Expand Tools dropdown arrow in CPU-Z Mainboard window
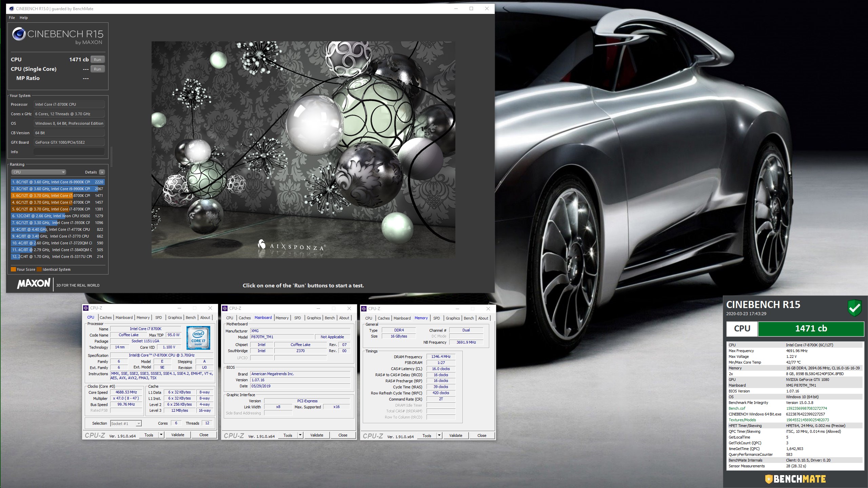868x488 pixels. click(300, 435)
